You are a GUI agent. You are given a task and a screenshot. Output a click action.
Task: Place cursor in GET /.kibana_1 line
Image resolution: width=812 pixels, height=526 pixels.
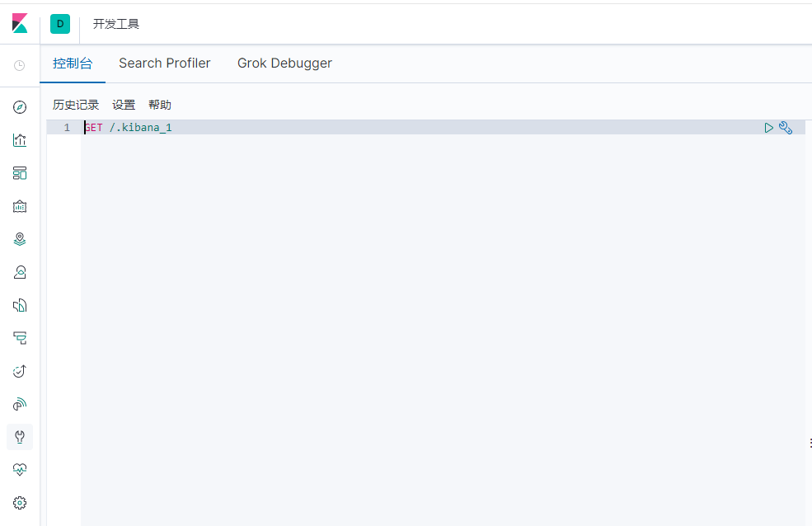128,127
